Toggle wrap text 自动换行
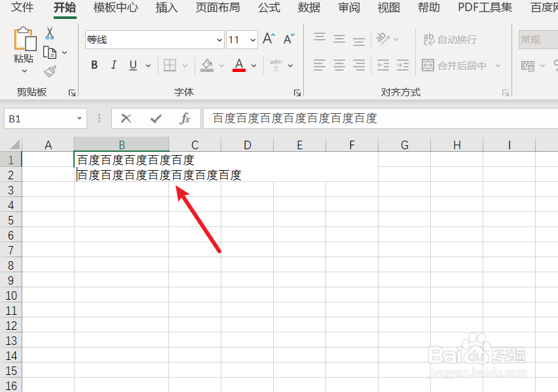The width and height of the screenshot is (558, 392). [450, 39]
